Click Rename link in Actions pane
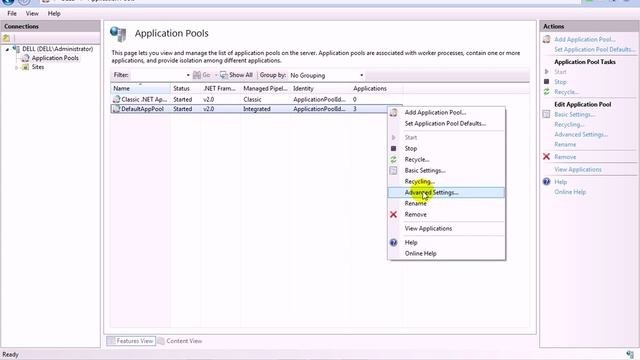Screen dimensions: 640x360 pyautogui.click(x=565, y=144)
